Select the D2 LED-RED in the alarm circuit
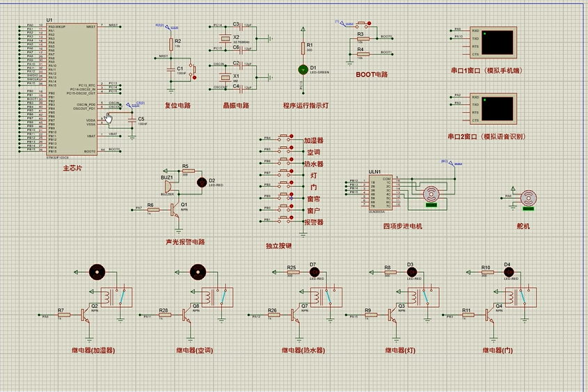This screenshot has height=392, width=588. pos(202,182)
